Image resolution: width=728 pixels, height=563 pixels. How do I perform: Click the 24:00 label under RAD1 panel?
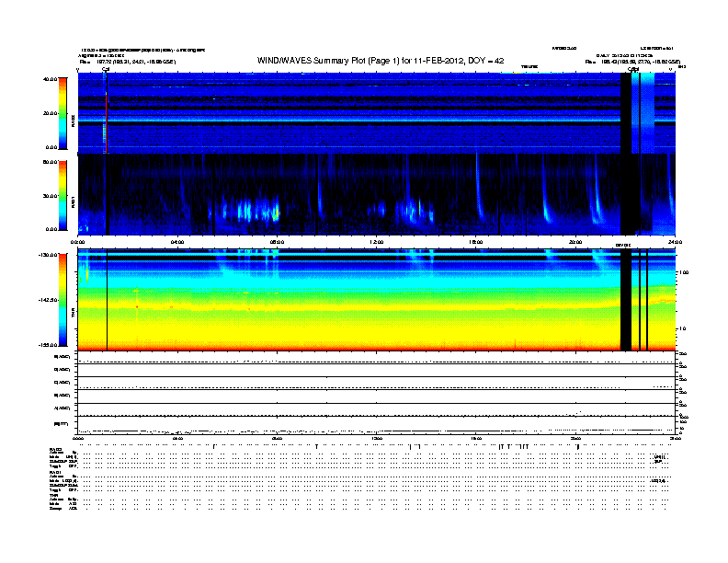[x=675, y=242]
